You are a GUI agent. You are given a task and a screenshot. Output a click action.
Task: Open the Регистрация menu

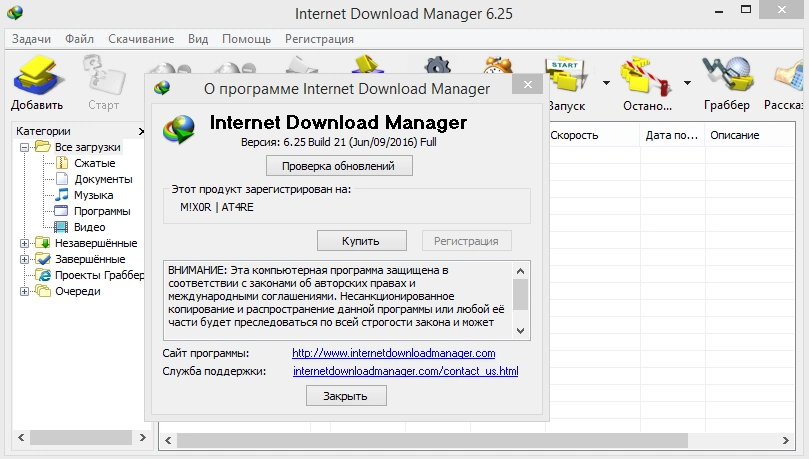319,39
